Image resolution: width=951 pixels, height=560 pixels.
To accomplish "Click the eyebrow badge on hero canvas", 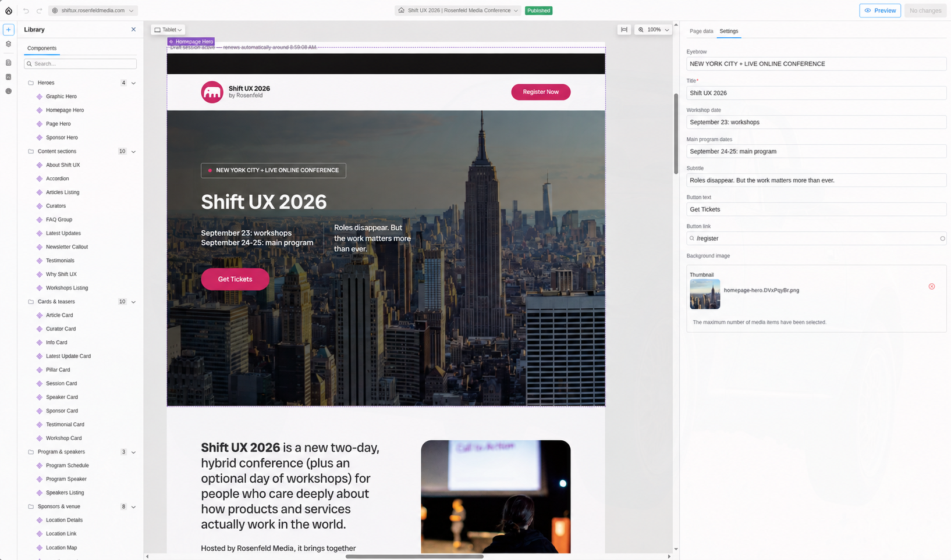I will pyautogui.click(x=274, y=170).
